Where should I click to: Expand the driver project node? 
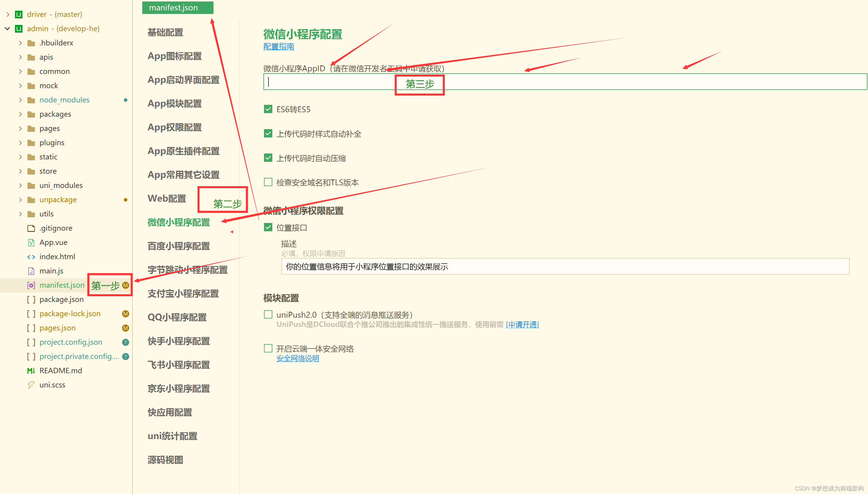(x=8, y=15)
